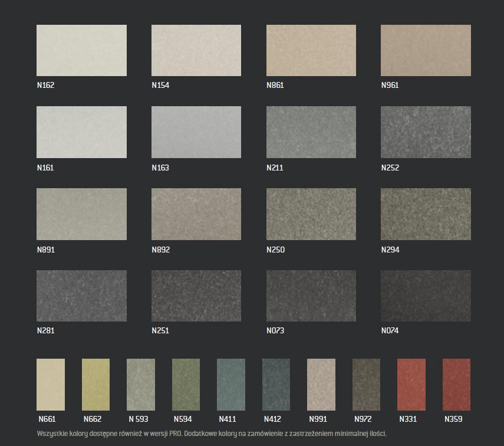Image resolution: width=504 pixels, height=446 pixels.
Task: Choose the N861 beige color swatch
Action: pyautogui.click(x=311, y=50)
